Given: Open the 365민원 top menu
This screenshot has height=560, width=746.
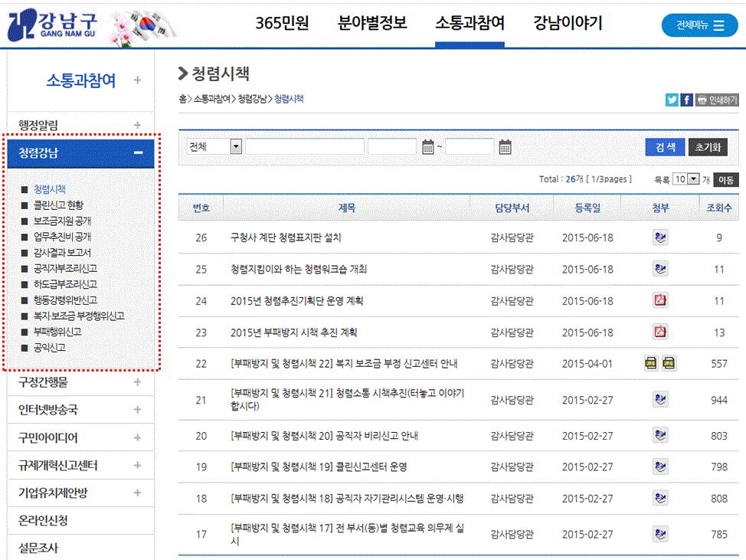Looking at the screenshot, I should [282, 24].
